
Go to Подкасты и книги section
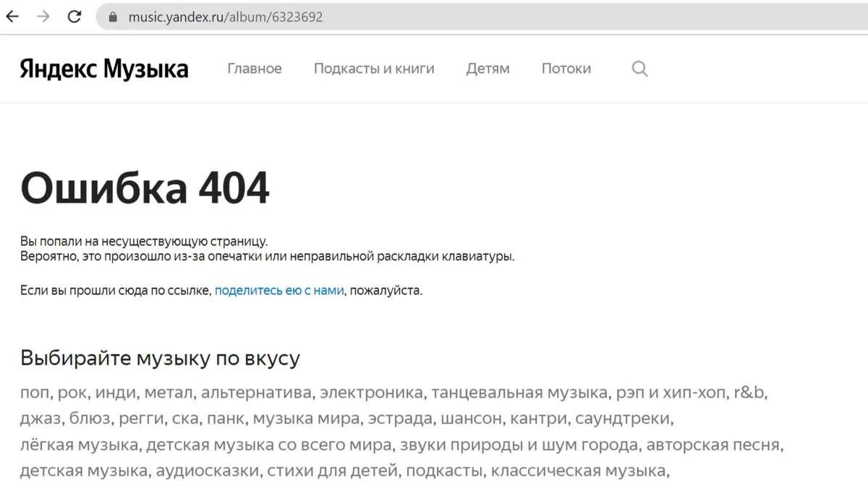tap(374, 69)
